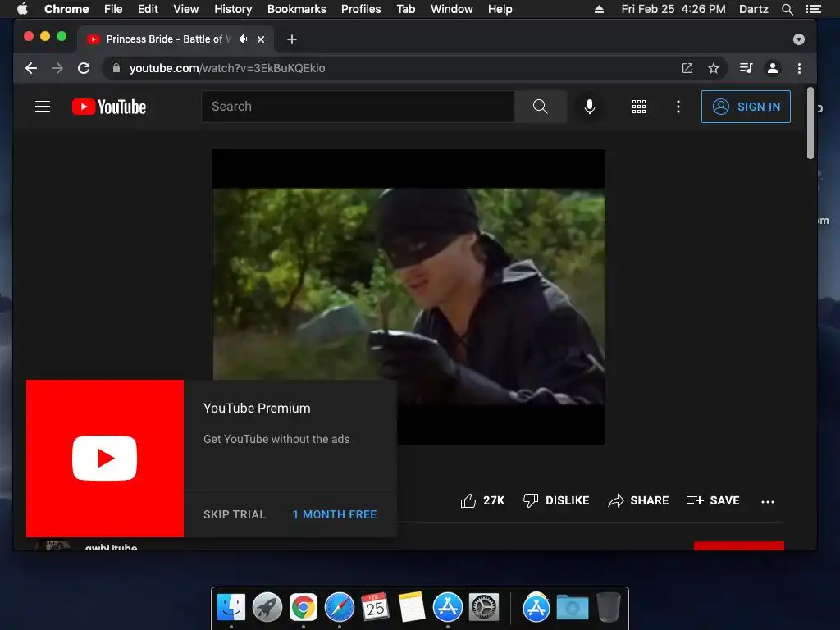840x630 pixels.
Task: Open the Profiles menu
Action: click(361, 9)
